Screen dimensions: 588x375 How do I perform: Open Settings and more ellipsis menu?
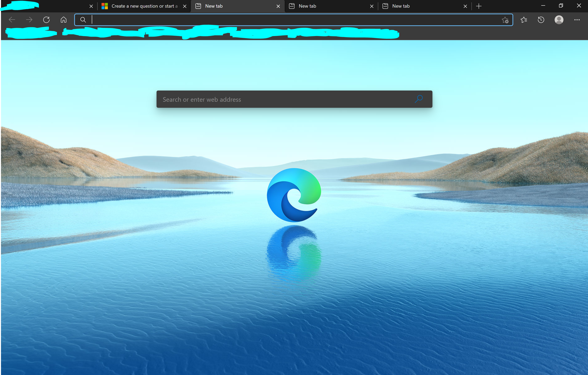577,20
